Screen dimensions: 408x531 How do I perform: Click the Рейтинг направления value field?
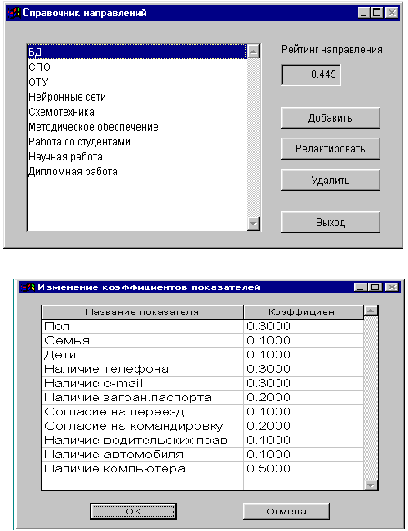[x=311, y=75]
